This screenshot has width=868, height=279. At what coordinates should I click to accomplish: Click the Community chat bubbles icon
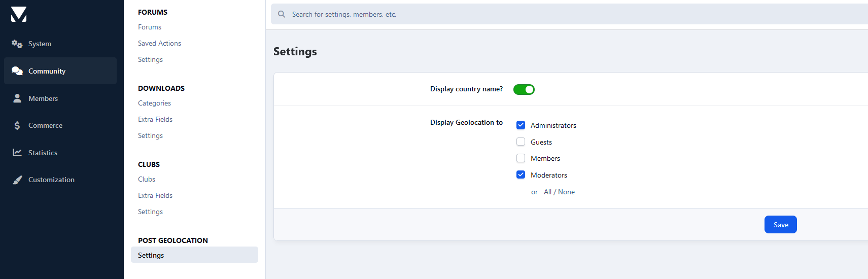[x=17, y=71]
